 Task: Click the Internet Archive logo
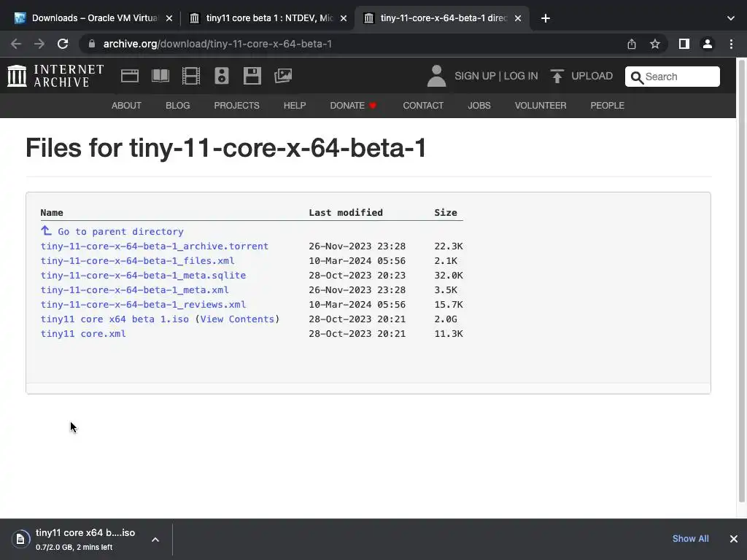tap(55, 76)
